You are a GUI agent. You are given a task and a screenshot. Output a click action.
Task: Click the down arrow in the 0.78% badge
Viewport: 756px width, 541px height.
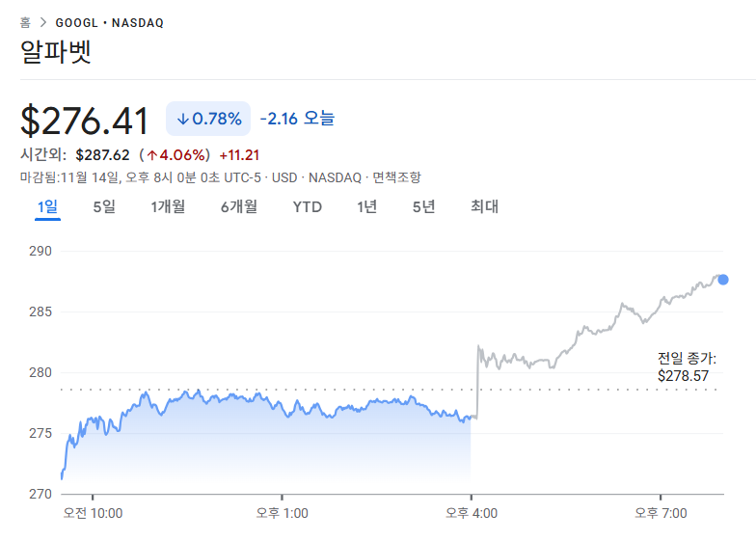[182, 119]
